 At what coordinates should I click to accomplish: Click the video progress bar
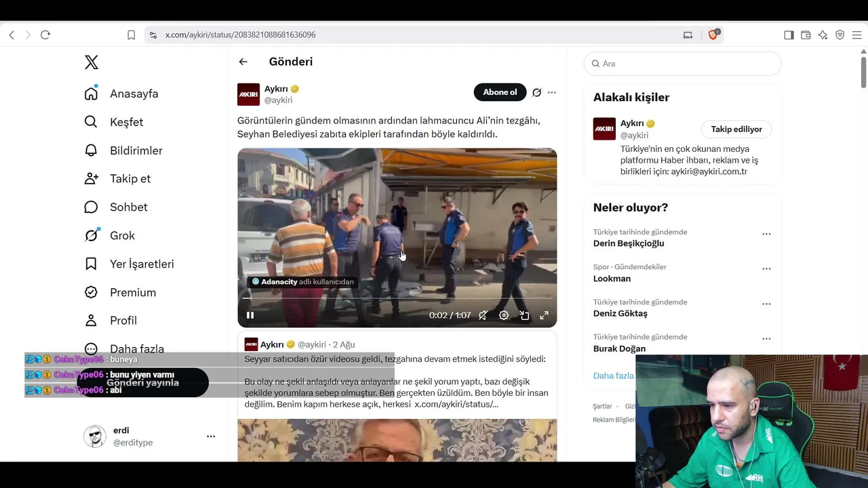point(397,298)
